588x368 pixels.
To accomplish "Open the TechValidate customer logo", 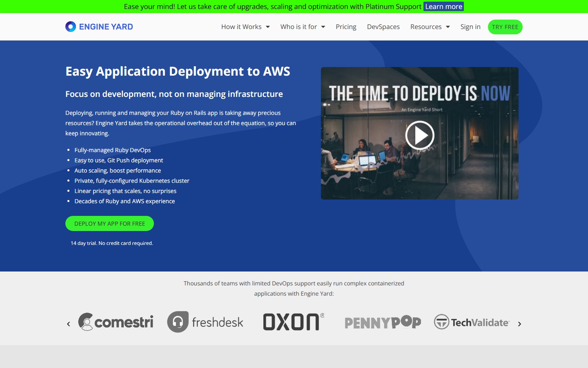I will pos(472,322).
